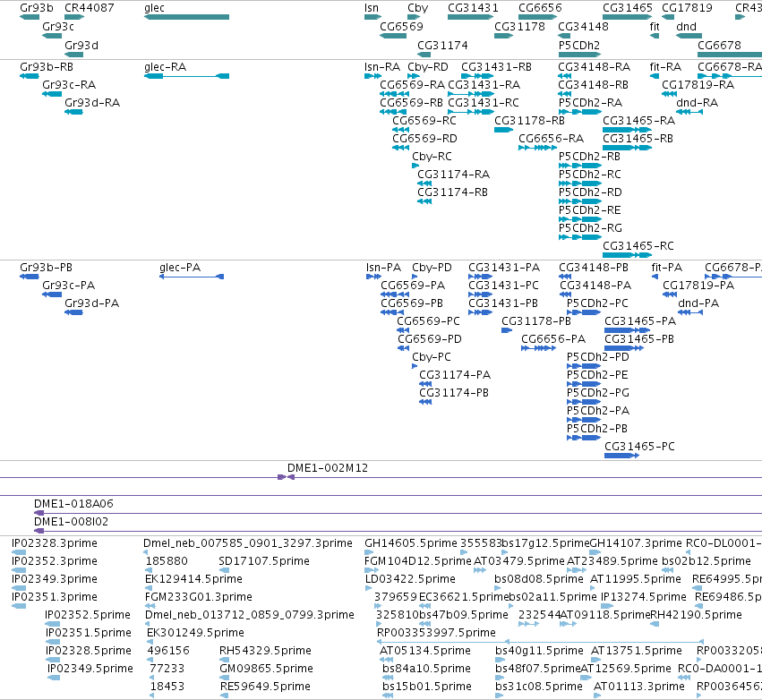Screen dimensions: 762x700
Task: Open the "CG31465-RC" transcript label
Action: pos(638,246)
